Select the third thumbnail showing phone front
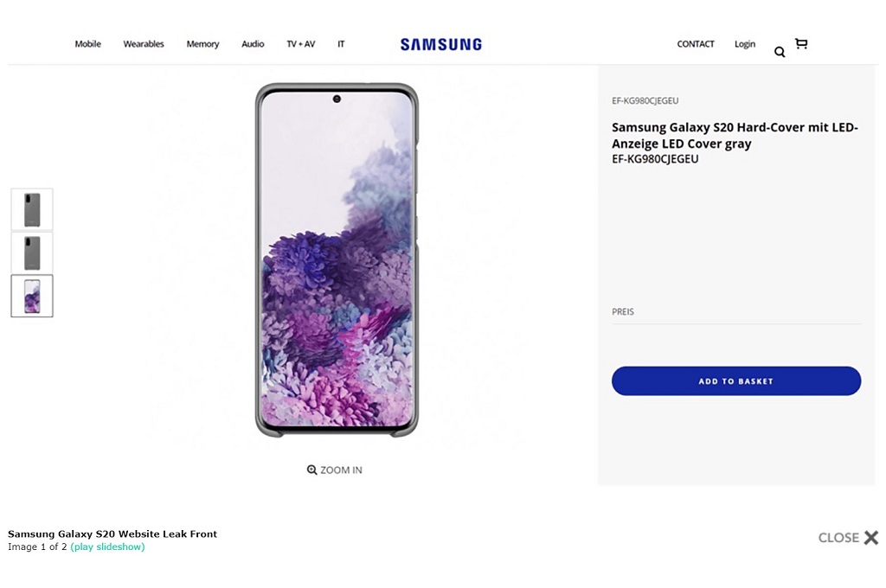 click(x=32, y=296)
